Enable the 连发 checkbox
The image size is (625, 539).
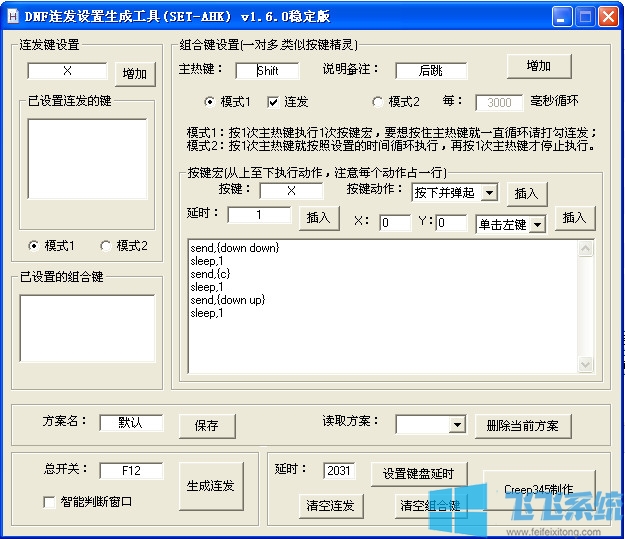coord(273,102)
